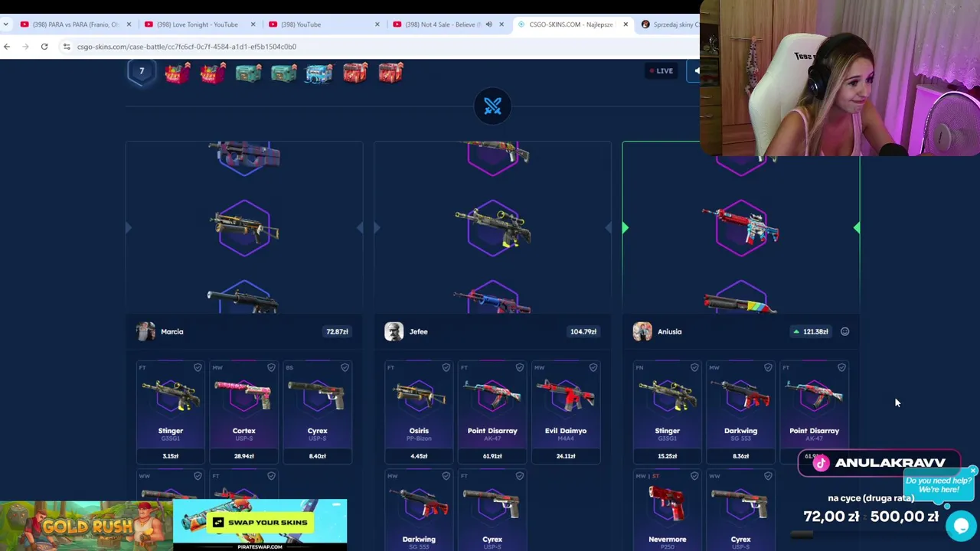Screen dimensions: 980x551
Task: Click shield icon on Evil Daimyo card
Action: pos(593,368)
